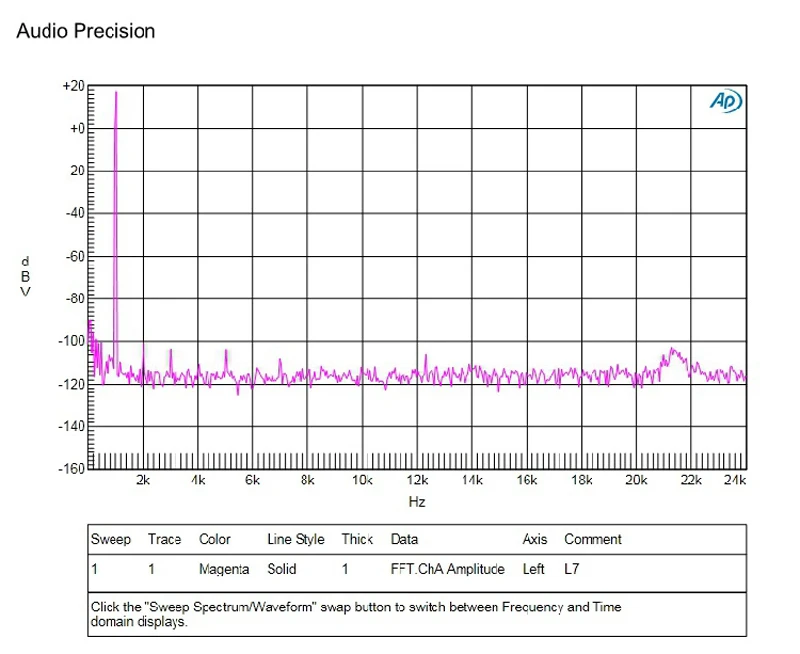Select the "+0" y-axis label
Viewport: 800px width, 654px height.
pos(77,129)
